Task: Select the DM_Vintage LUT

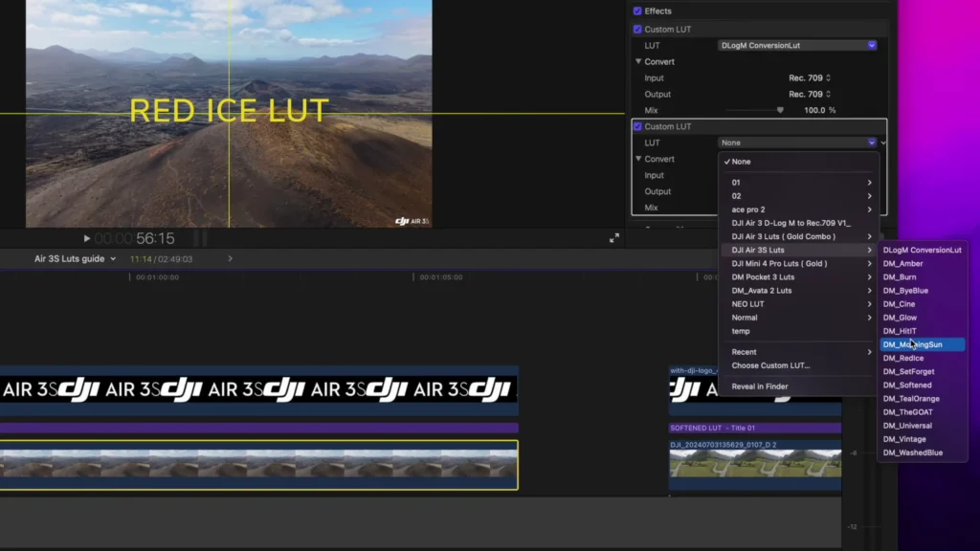Action: point(923,439)
